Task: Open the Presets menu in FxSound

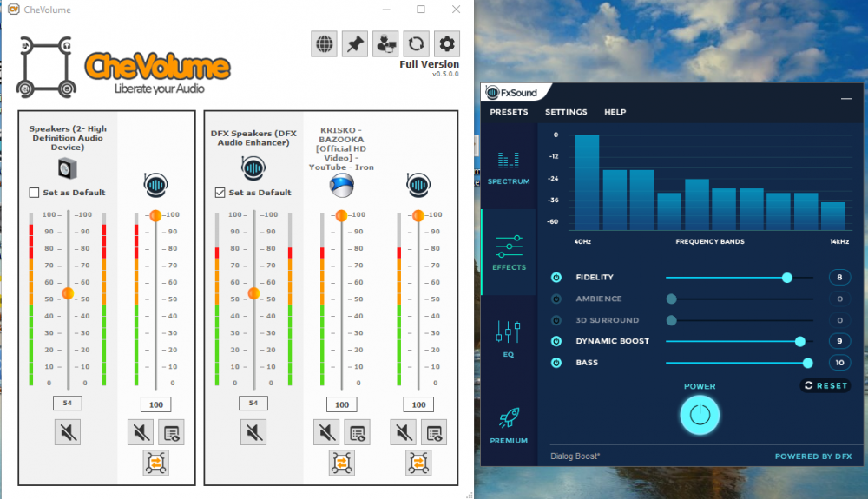Action: [x=509, y=112]
